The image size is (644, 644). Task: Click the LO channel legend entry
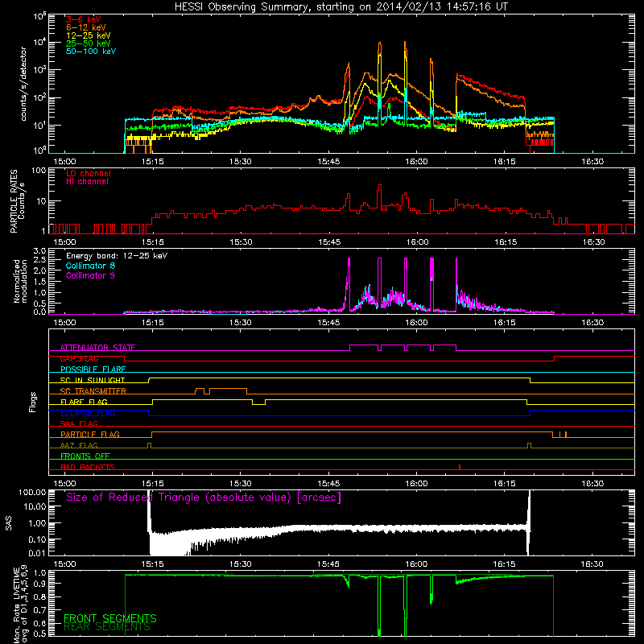tap(88, 173)
